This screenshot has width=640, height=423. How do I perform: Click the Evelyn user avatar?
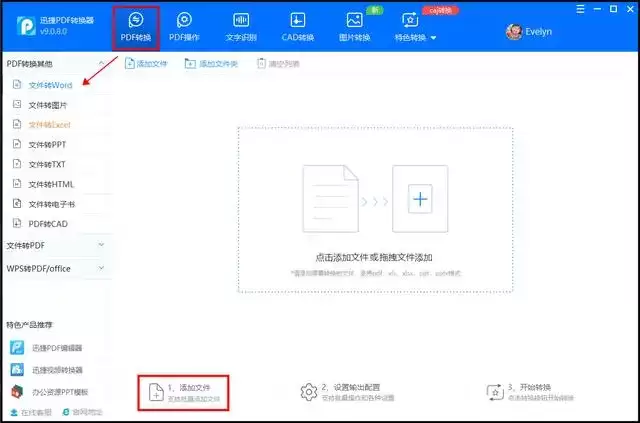[514, 32]
